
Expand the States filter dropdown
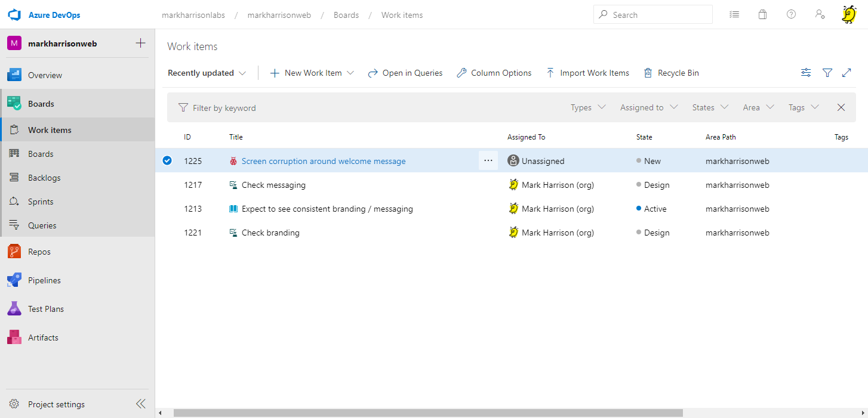[710, 107]
